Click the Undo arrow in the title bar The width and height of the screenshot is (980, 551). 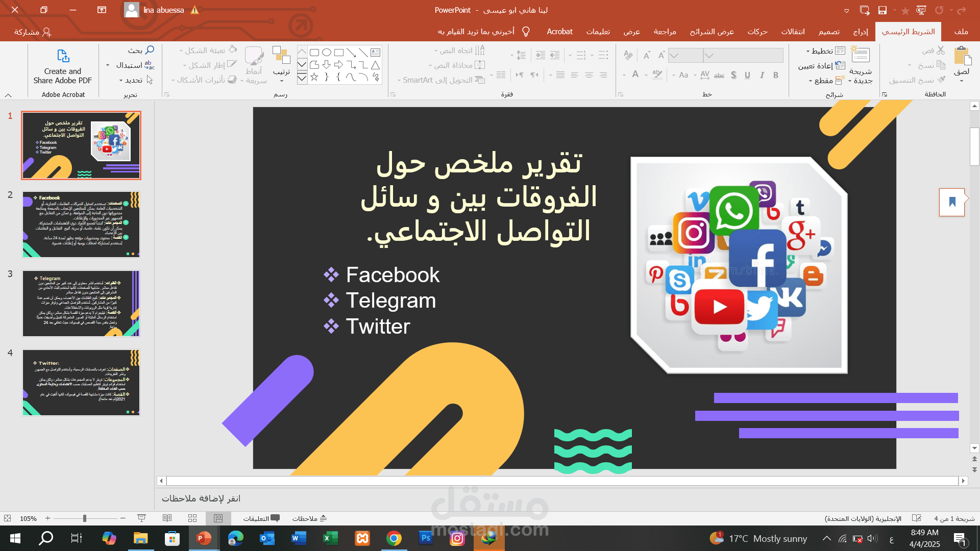point(962,10)
